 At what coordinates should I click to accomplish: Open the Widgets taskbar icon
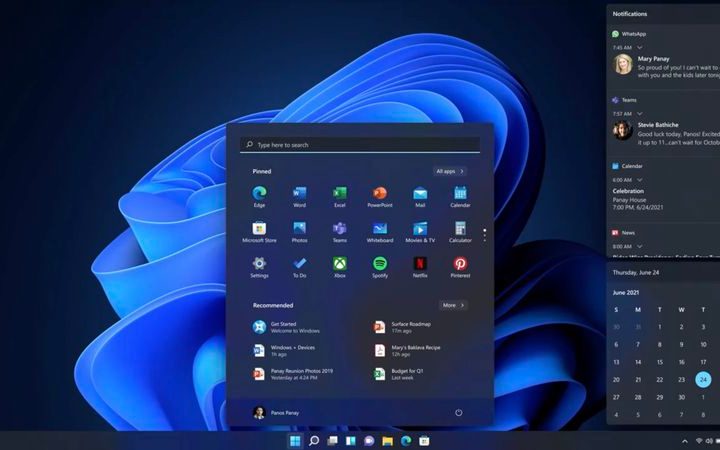(x=351, y=441)
